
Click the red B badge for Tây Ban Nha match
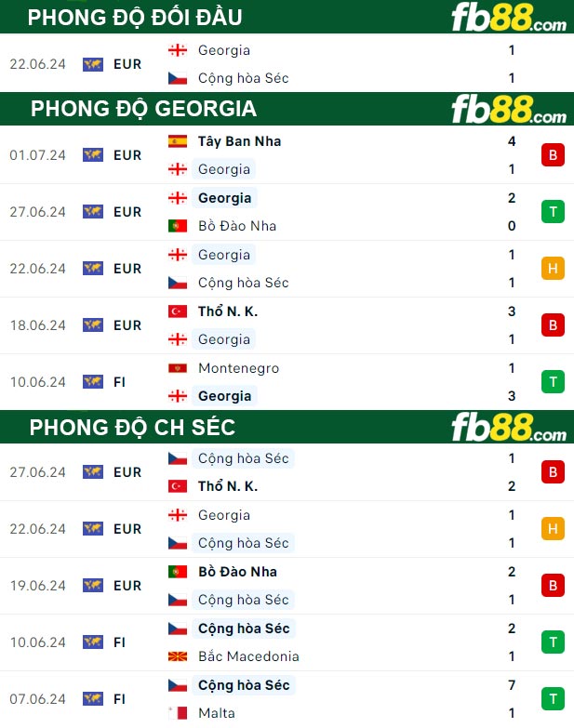(553, 155)
